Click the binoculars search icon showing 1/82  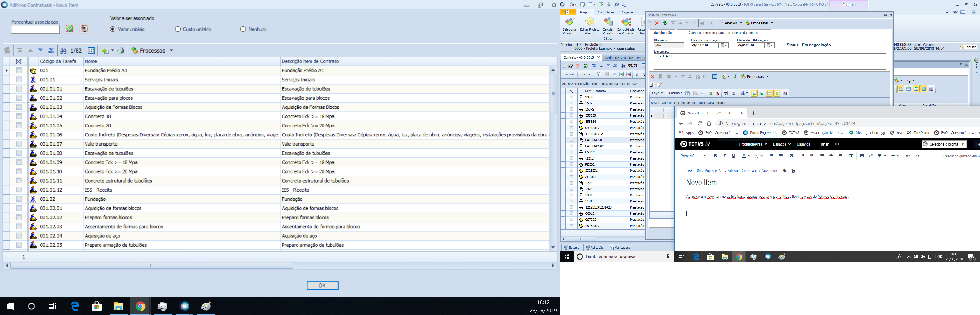[64, 50]
